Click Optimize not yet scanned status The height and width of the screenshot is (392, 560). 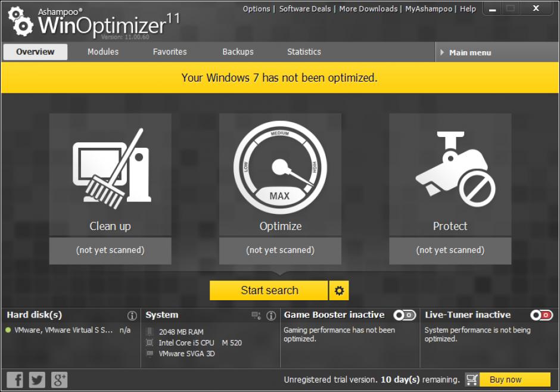click(280, 251)
